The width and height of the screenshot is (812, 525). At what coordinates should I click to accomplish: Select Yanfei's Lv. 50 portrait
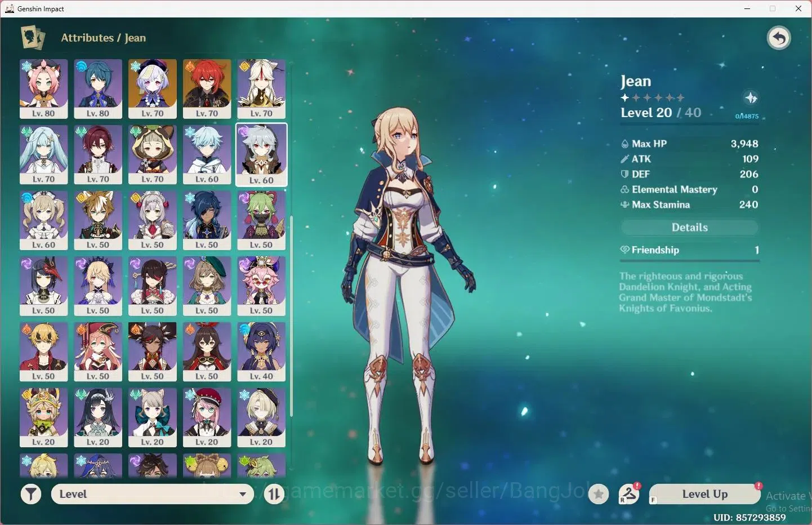(98, 352)
